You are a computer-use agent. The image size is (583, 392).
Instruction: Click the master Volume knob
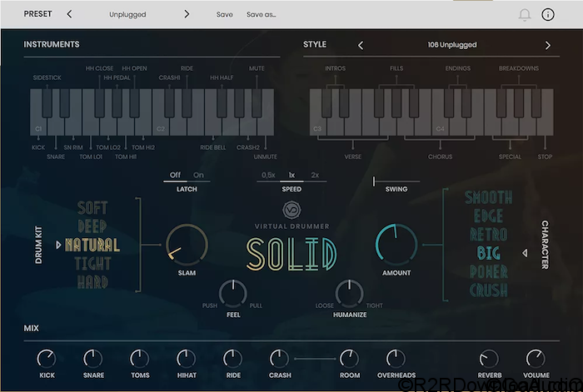pos(536,359)
